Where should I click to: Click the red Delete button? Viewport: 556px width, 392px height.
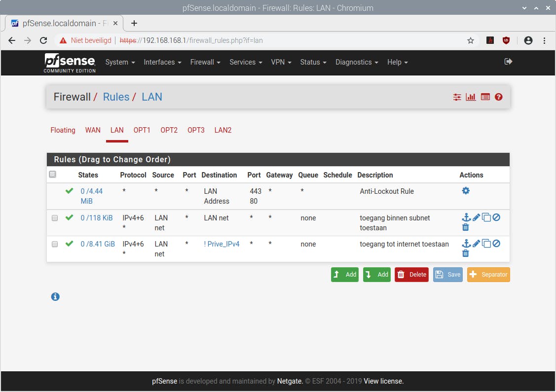click(411, 275)
